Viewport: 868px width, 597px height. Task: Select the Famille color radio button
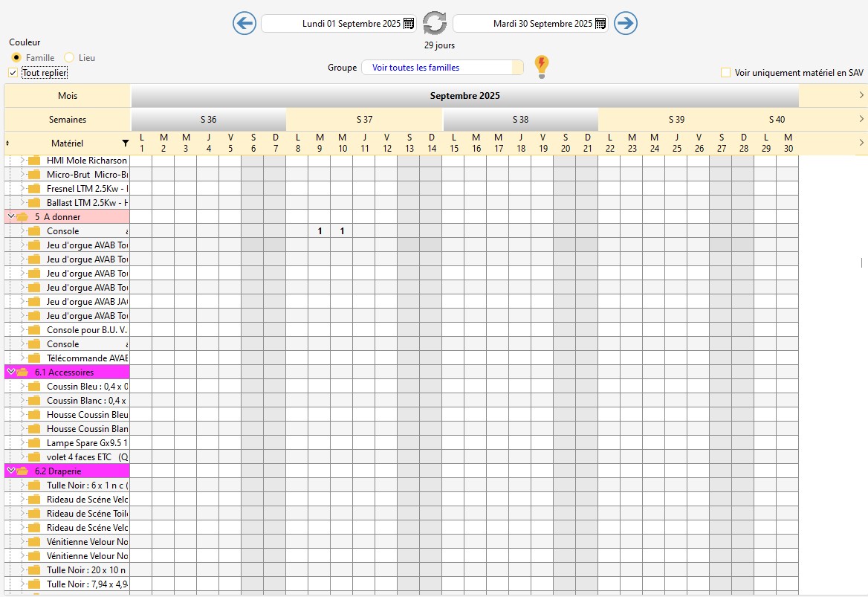(16, 58)
